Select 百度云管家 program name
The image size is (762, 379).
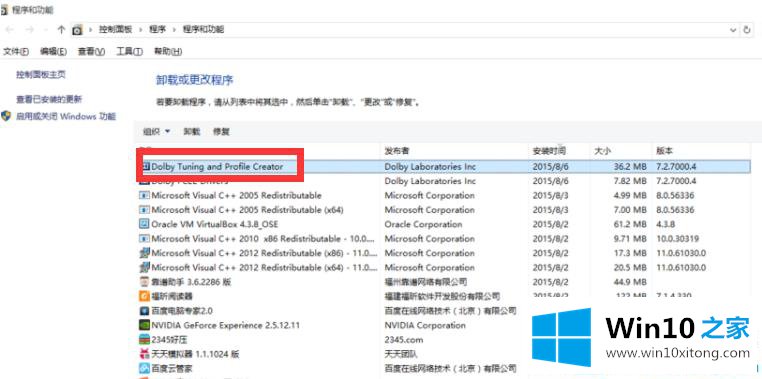(172, 368)
